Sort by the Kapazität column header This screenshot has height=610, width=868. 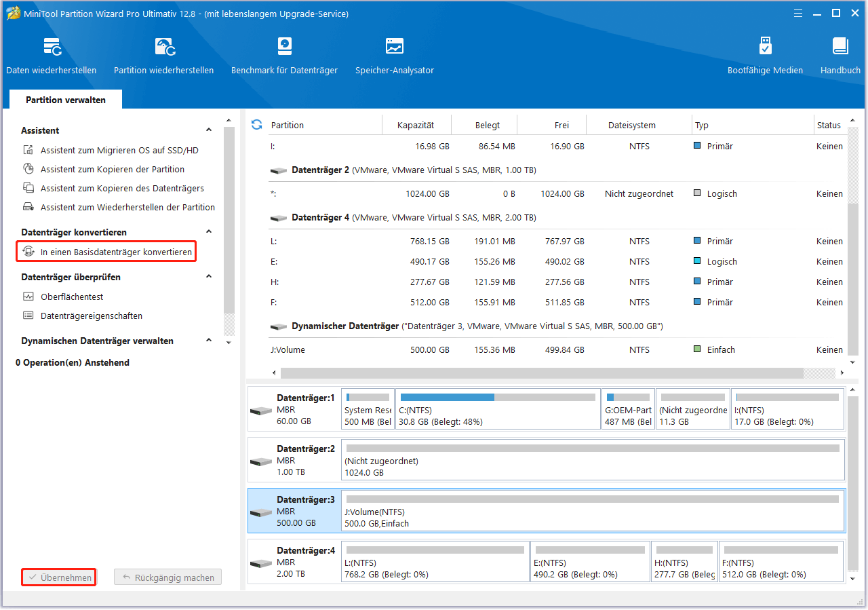(x=416, y=126)
